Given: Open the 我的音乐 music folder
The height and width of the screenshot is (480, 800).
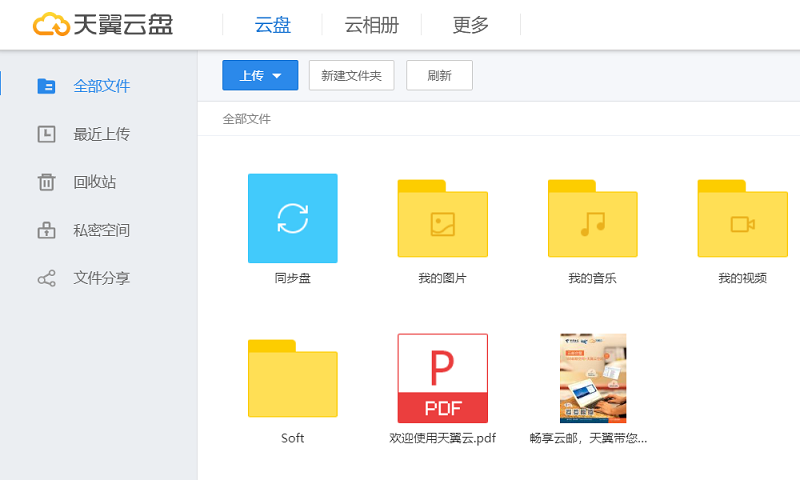Looking at the screenshot, I should tap(592, 222).
